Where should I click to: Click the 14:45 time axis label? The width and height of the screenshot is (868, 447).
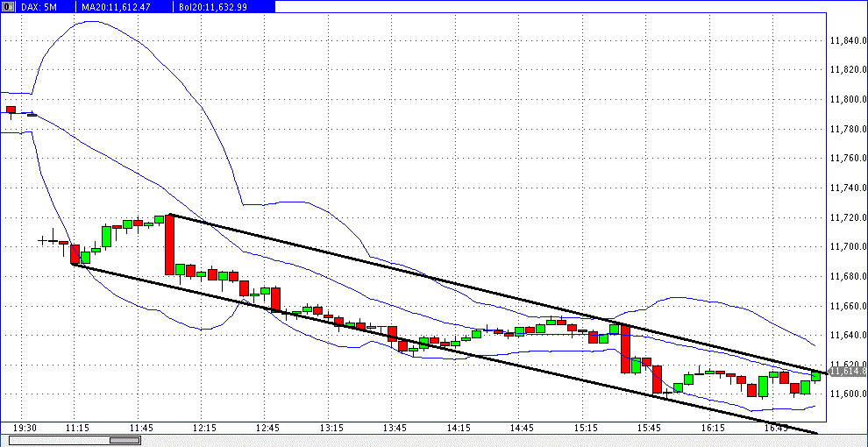click(523, 429)
